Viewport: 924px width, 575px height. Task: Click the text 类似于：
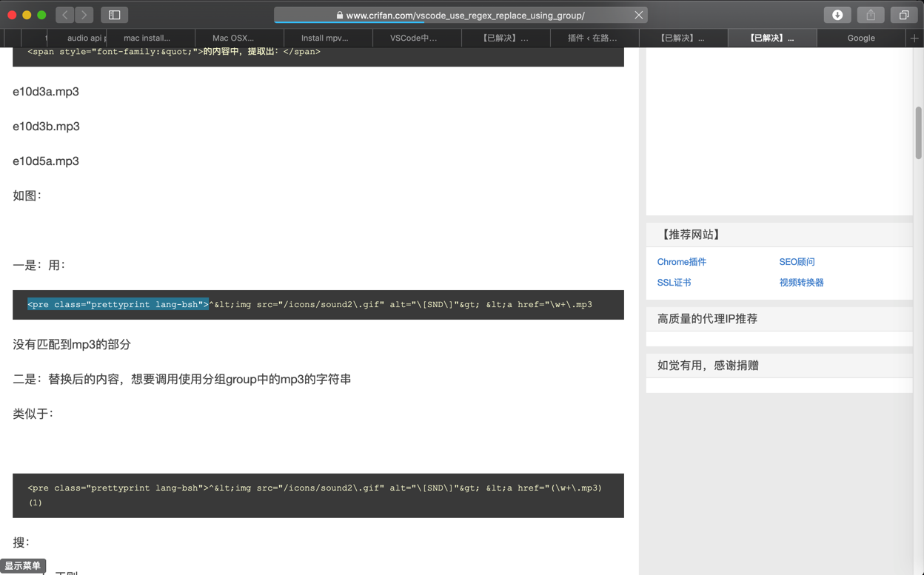(x=33, y=414)
